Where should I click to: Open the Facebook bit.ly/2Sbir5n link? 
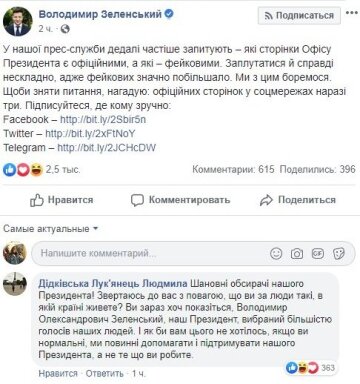tap(103, 119)
